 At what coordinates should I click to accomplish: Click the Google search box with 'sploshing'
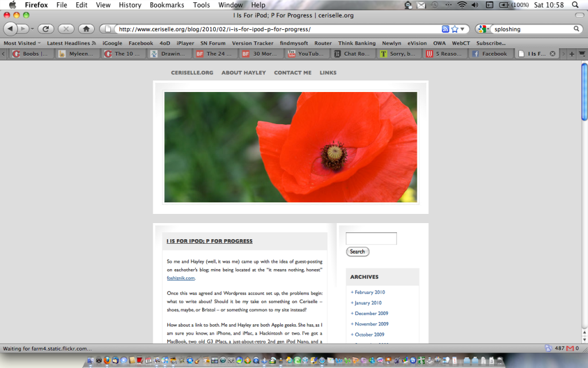(532, 29)
